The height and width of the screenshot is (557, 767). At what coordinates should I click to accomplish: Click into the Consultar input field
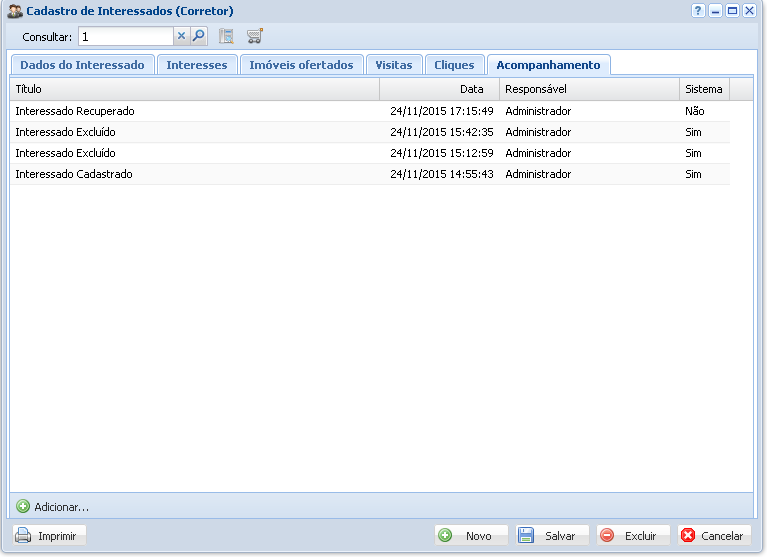tap(124, 36)
